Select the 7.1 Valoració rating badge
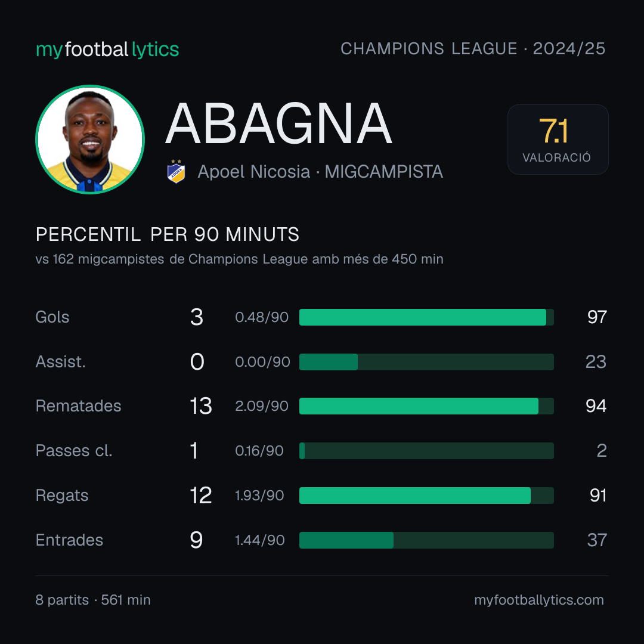Screen dimensions: 644x644 pos(558,139)
